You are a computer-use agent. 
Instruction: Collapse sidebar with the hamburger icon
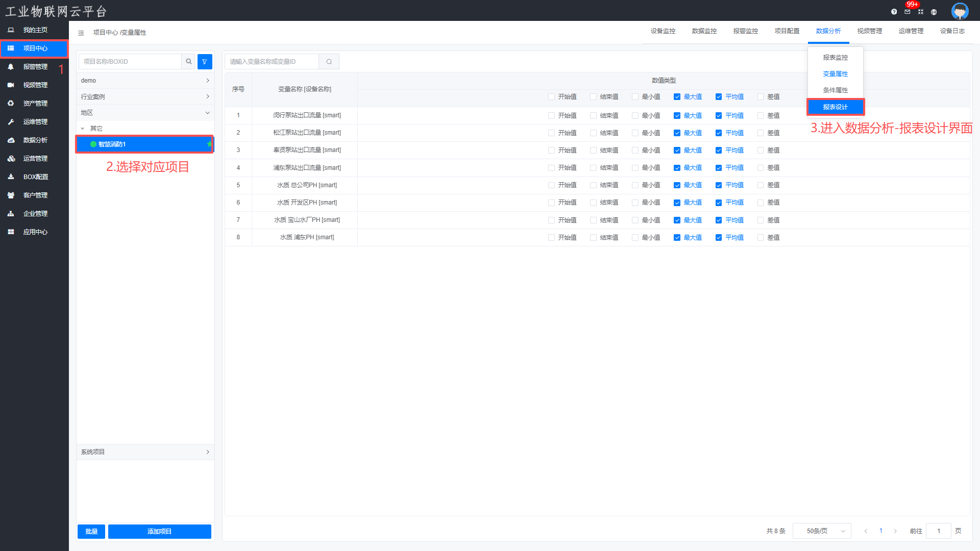tap(81, 33)
